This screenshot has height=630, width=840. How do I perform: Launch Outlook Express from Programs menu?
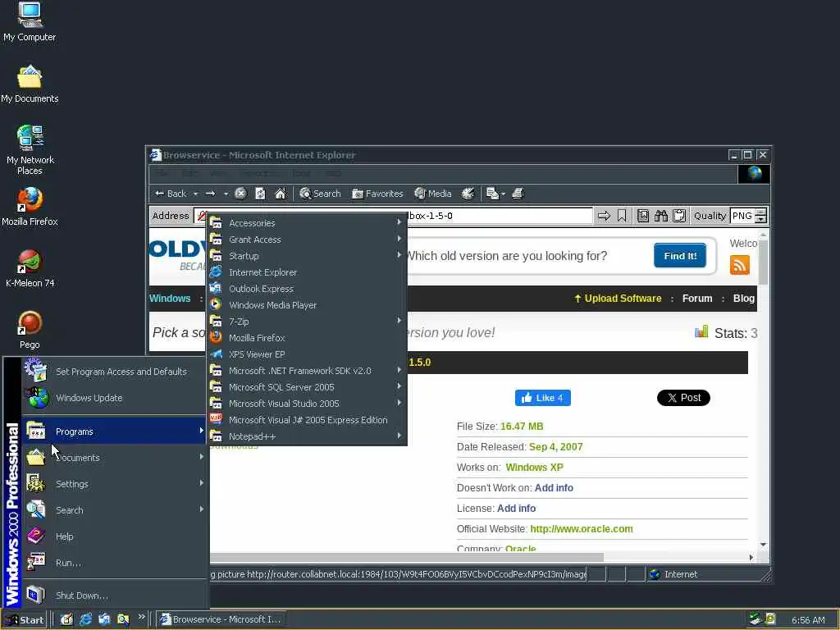pos(307,289)
